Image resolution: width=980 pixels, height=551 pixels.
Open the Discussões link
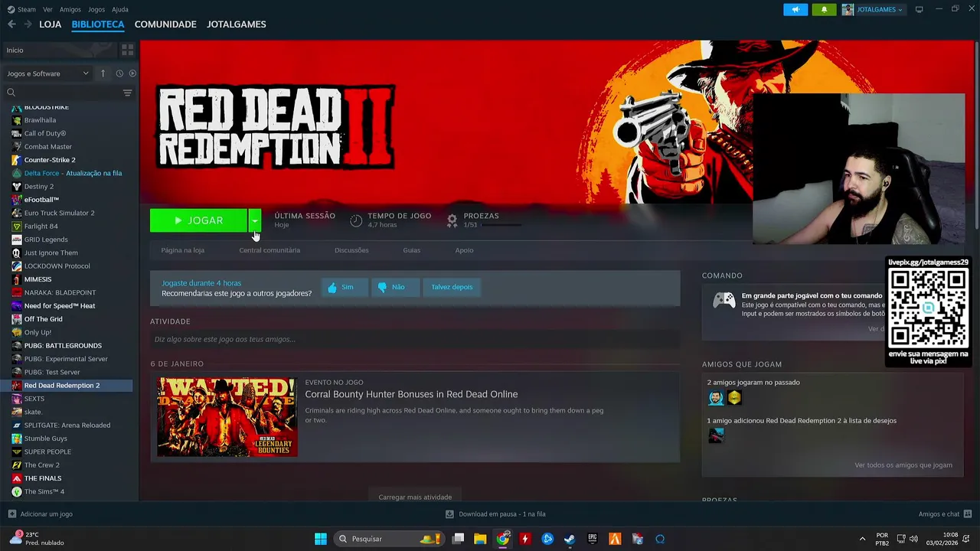click(351, 250)
